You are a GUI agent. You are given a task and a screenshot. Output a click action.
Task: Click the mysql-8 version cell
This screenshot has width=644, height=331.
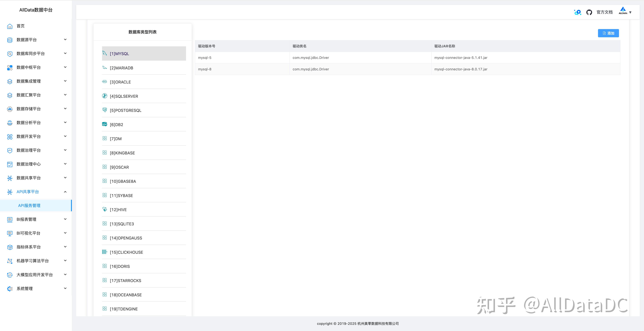point(242,69)
